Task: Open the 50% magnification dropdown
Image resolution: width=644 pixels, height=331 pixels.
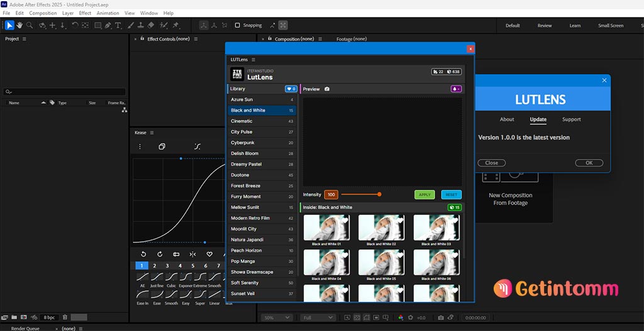Action: click(x=277, y=317)
